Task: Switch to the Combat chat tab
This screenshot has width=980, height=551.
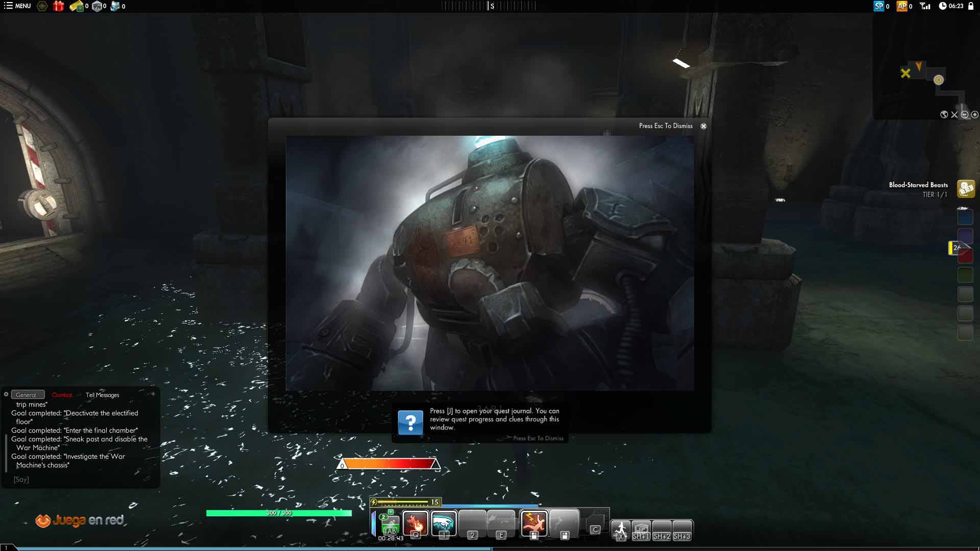Action: [x=62, y=395]
